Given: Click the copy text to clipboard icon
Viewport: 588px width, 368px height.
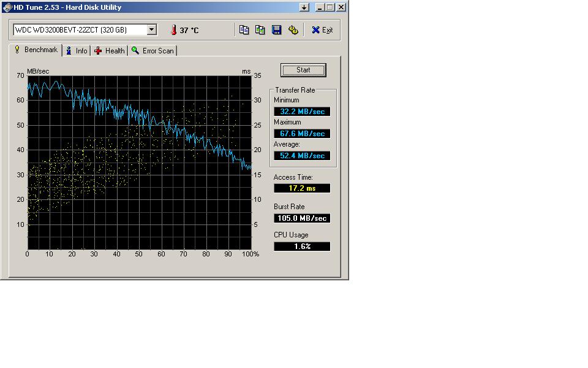Looking at the screenshot, I should click(x=244, y=30).
